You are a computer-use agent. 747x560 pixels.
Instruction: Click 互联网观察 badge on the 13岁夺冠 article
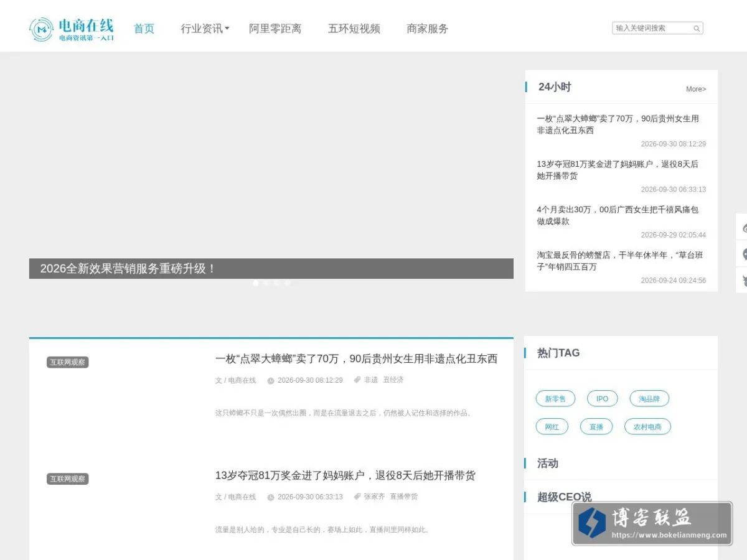point(68,479)
